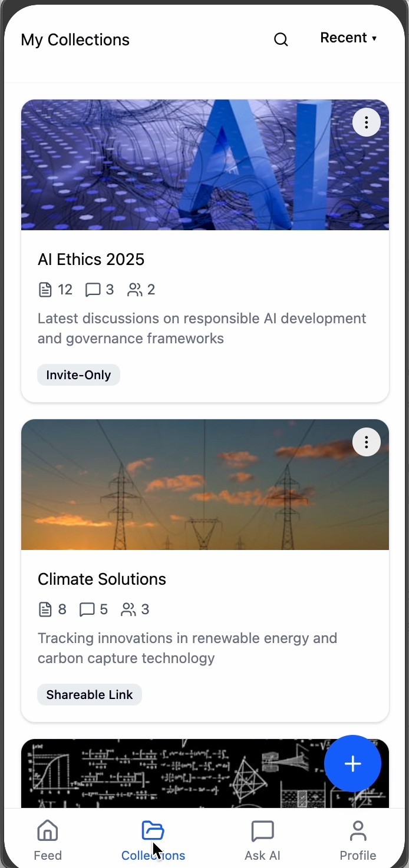Open the search magnifier icon
Viewport: 409px width, 868px height.
(281, 39)
